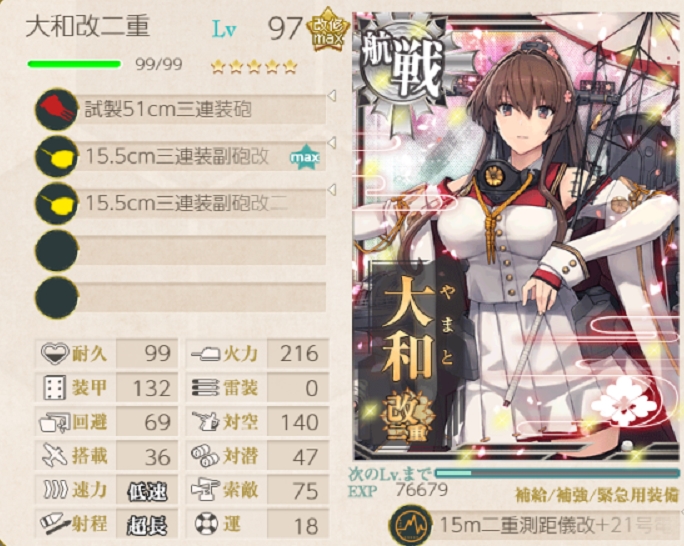Click the aircraft icon beside 搭載

click(55, 456)
